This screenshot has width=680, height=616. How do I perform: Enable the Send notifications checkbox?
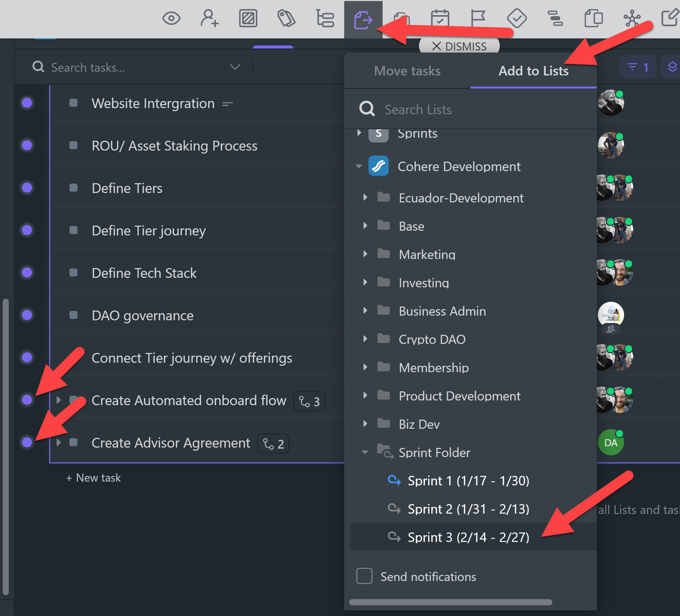pos(364,576)
